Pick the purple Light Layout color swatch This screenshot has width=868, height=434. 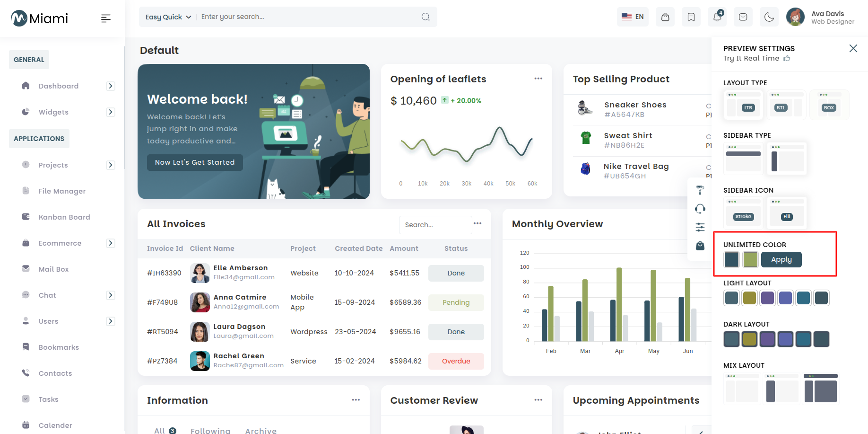pos(767,298)
